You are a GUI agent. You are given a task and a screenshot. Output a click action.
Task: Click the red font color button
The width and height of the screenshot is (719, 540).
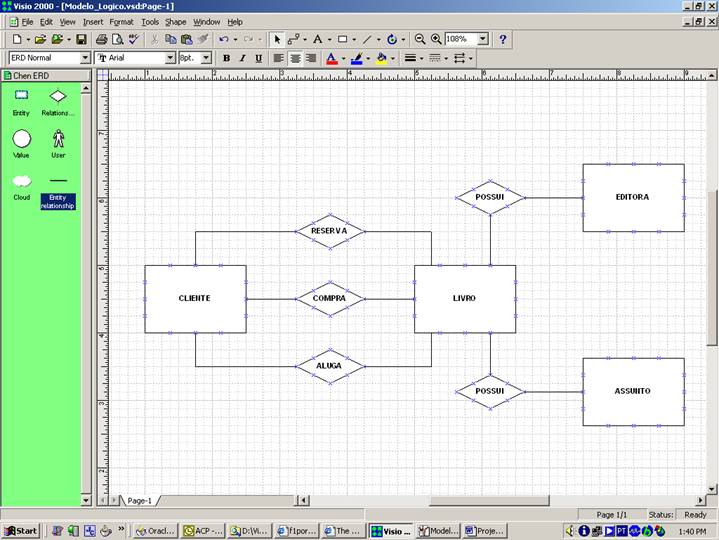331,58
